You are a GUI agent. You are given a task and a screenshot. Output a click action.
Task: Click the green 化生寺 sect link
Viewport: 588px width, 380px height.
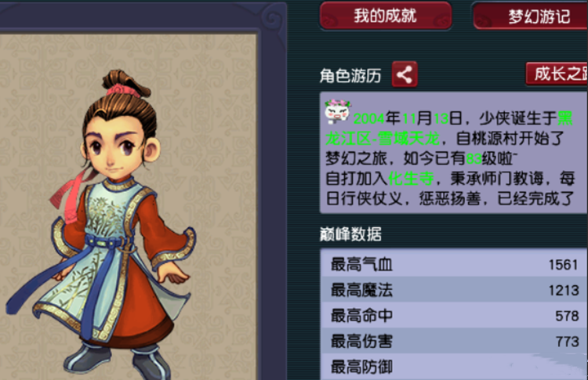tap(411, 179)
